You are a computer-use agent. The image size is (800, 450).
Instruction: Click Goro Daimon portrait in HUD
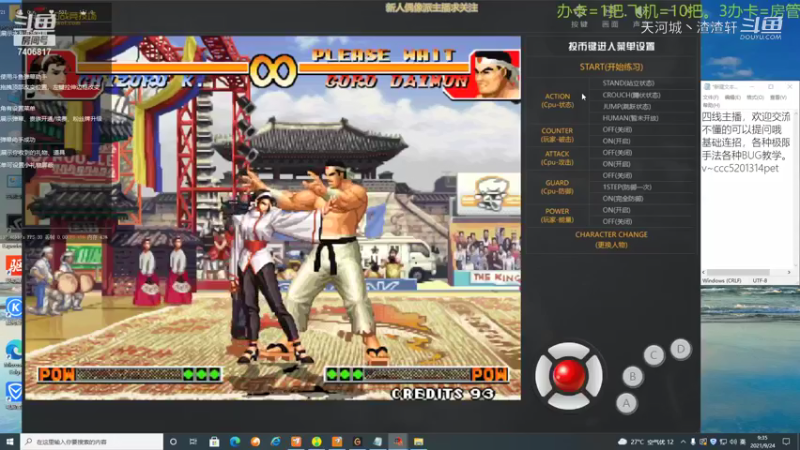pos(496,75)
